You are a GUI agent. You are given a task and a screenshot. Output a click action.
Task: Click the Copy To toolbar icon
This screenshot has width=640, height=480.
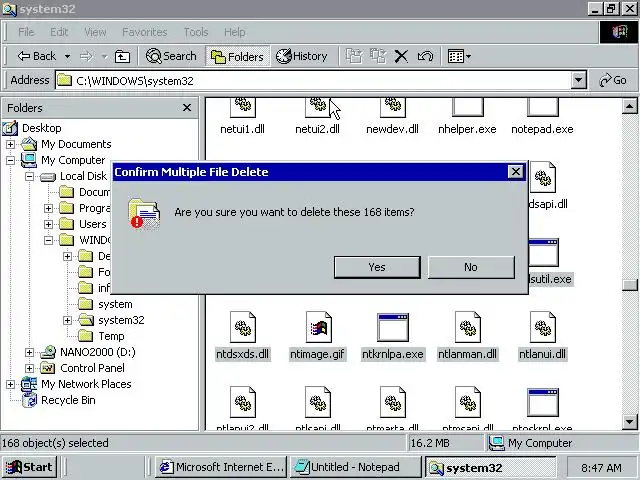point(378,56)
